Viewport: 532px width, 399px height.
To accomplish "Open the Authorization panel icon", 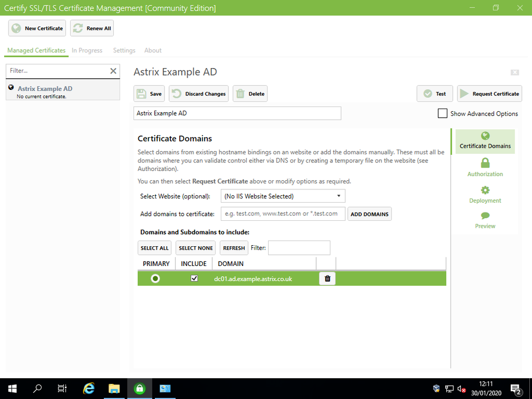I will coord(485,163).
